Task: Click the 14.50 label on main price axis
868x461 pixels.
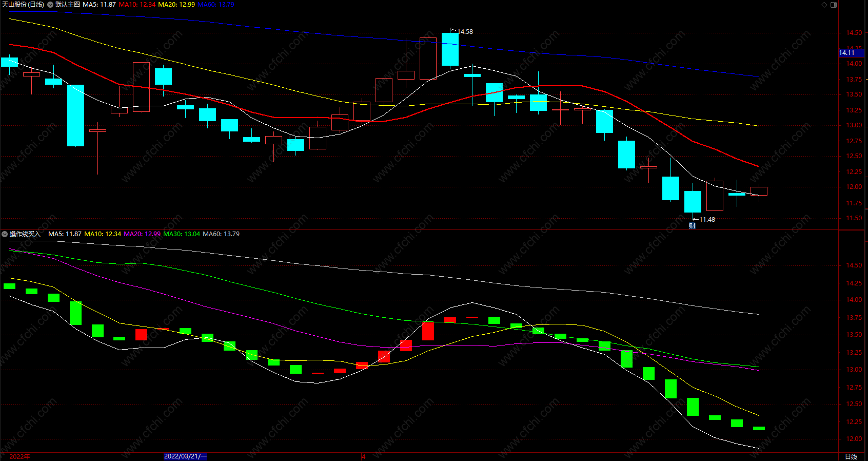Action: (x=854, y=33)
